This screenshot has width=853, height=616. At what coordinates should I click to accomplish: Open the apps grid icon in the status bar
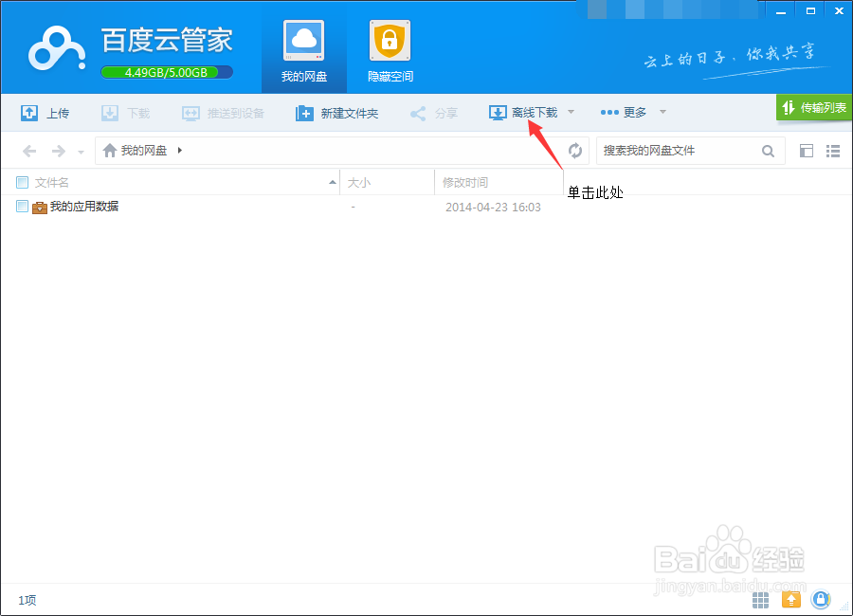click(x=760, y=600)
